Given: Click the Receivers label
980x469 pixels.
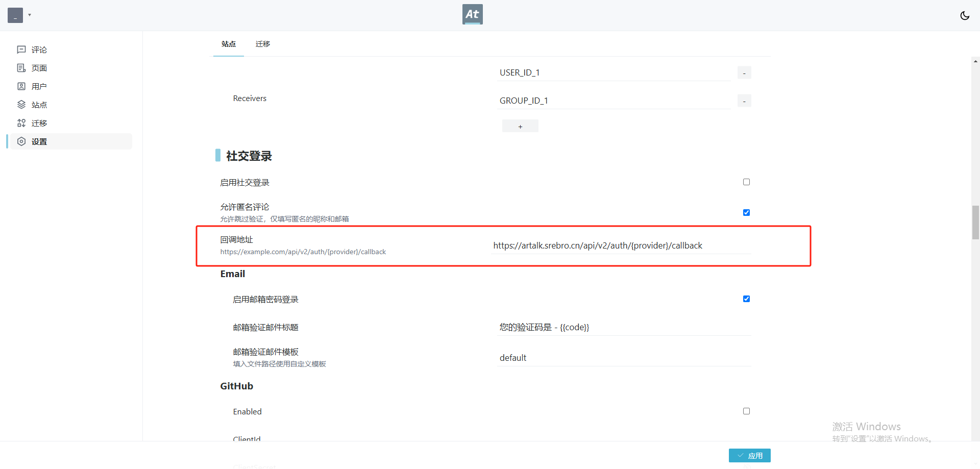Looking at the screenshot, I should click(x=250, y=98).
